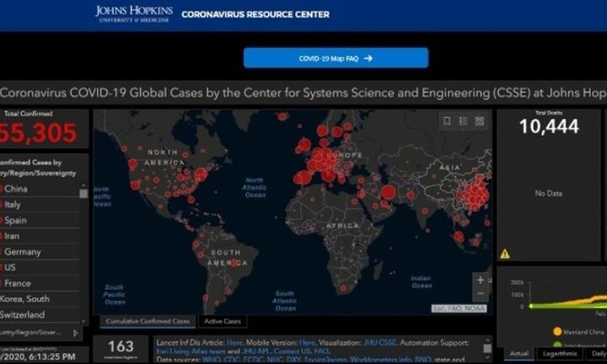
Task: Select the Actual chart tab
Action: [x=519, y=354]
